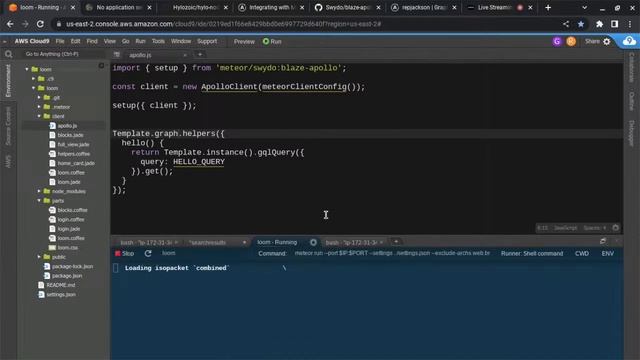Collapse the root loom folder
640x360 pixels.
pos(27,69)
